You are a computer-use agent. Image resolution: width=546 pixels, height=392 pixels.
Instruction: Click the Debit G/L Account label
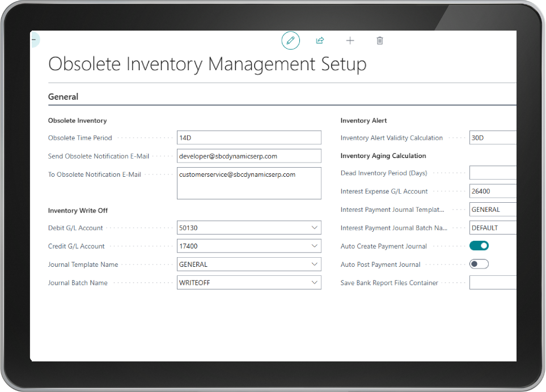click(x=75, y=228)
